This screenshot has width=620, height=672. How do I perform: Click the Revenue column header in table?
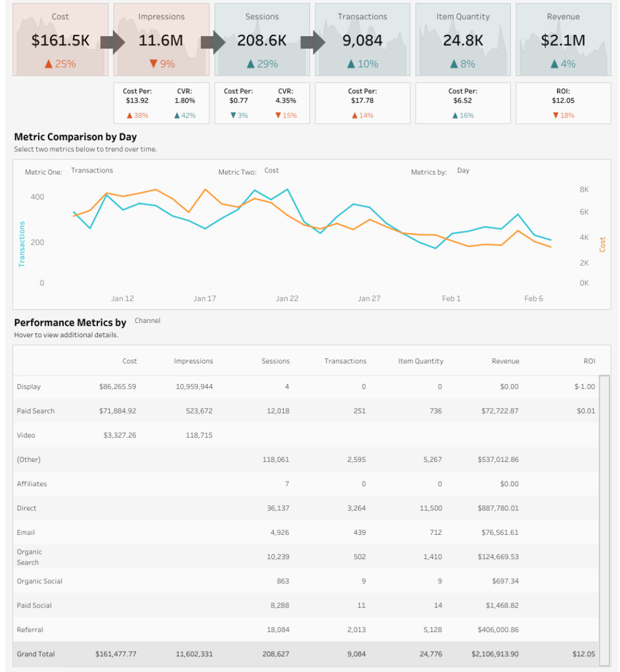(x=505, y=361)
